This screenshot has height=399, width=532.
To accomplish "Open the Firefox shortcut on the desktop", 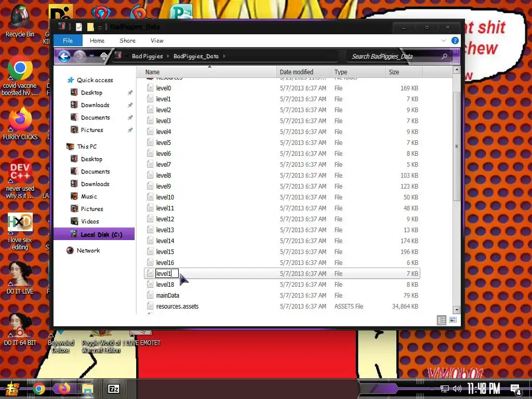I will point(20,124).
